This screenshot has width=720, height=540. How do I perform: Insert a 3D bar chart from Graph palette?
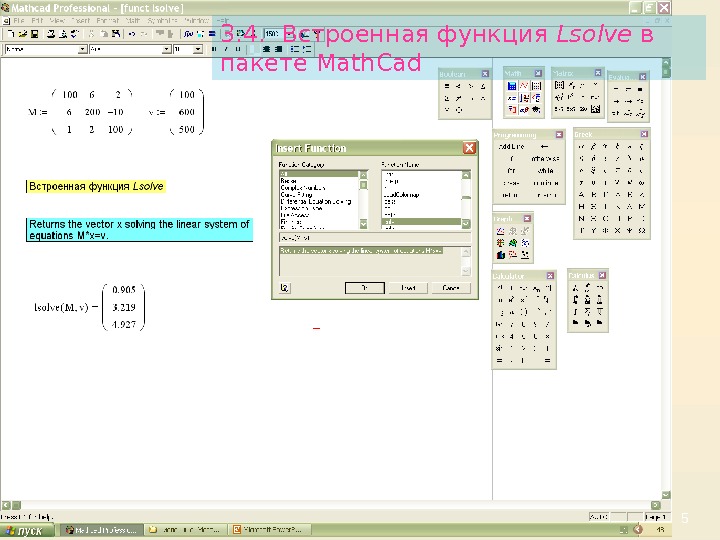(x=501, y=255)
